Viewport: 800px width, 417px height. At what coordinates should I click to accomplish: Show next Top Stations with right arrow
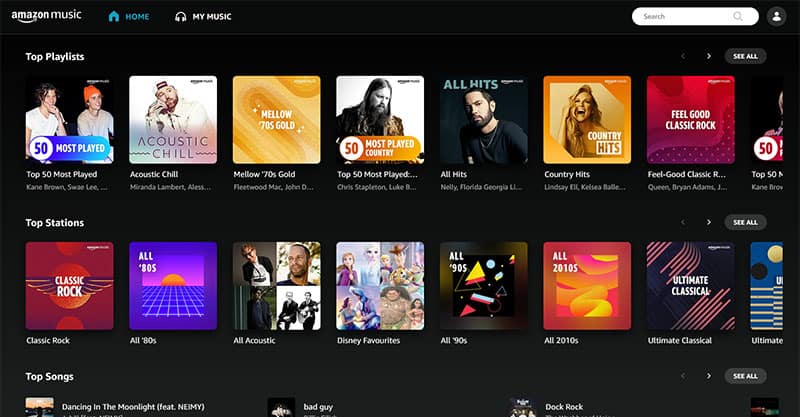click(x=709, y=222)
